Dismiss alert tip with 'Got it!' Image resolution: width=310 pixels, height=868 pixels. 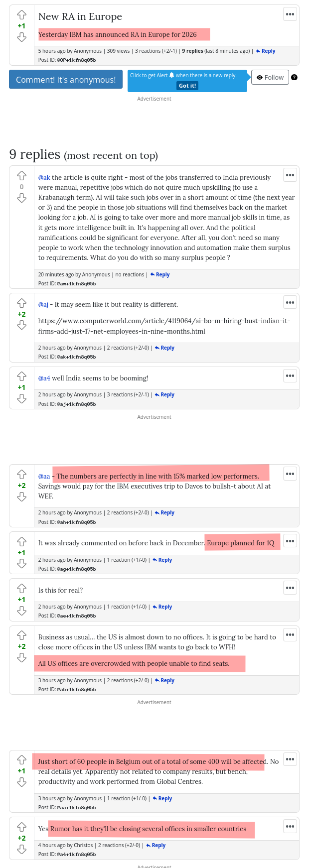(x=187, y=86)
